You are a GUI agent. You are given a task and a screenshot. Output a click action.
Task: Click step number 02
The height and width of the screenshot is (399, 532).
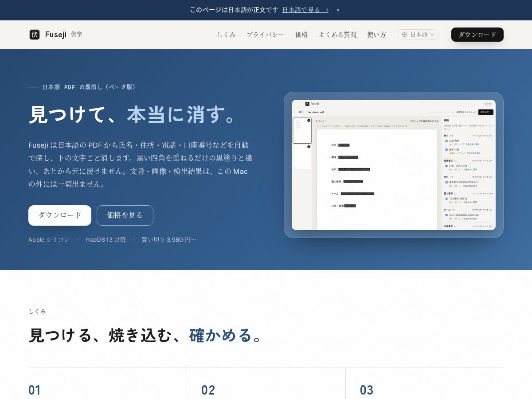pyautogui.click(x=208, y=390)
